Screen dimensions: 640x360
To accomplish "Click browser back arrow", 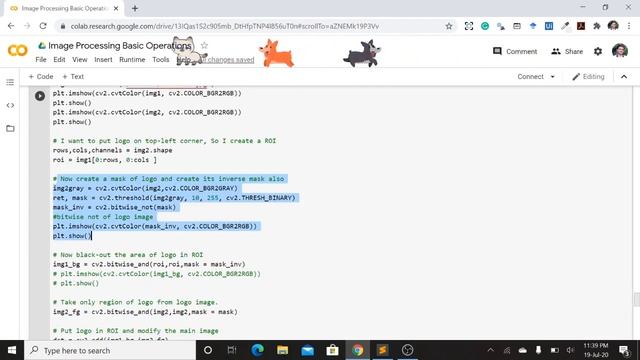I will [11, 26].
